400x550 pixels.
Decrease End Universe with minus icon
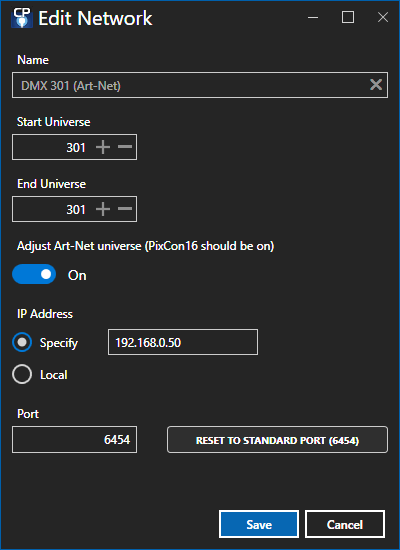(125, 209)
